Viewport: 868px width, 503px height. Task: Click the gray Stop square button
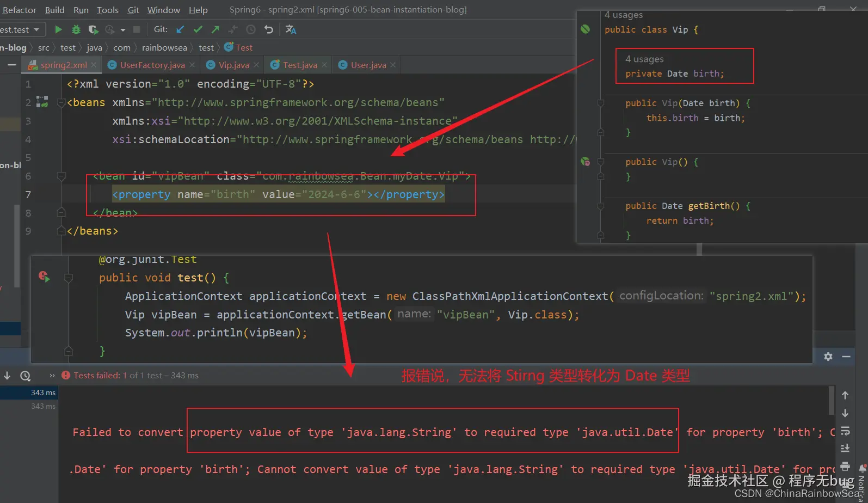coord(137,29)
